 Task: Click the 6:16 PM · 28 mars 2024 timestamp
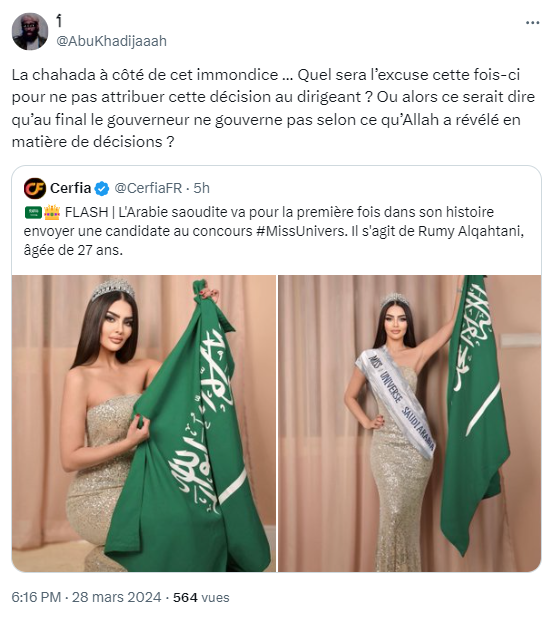[86, 597]
